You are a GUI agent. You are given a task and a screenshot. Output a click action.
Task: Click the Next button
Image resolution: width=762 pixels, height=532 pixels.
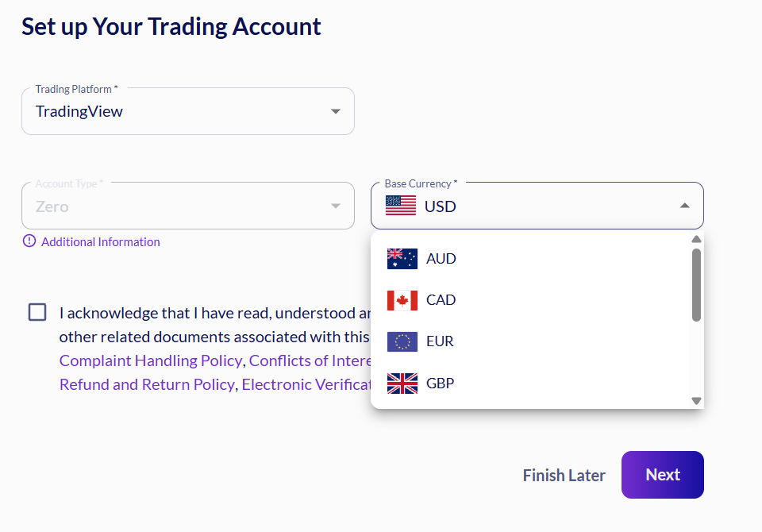[662, 475]
